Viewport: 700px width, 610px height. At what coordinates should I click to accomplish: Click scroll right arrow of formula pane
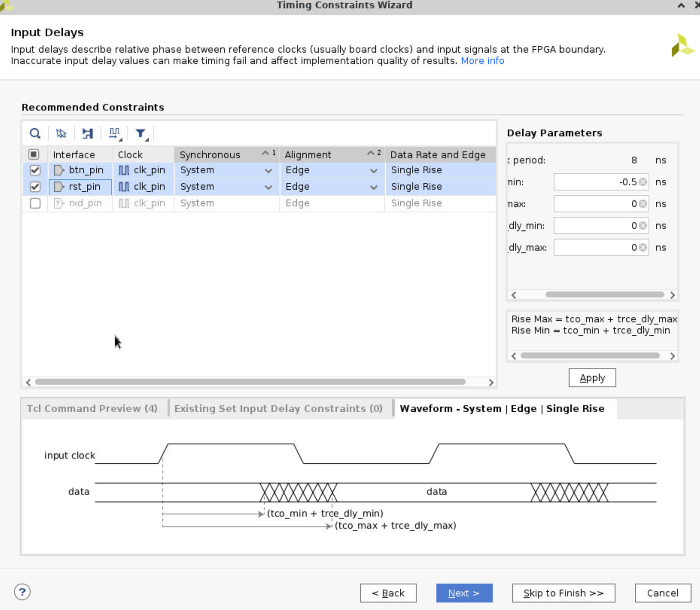coord(672,356)
